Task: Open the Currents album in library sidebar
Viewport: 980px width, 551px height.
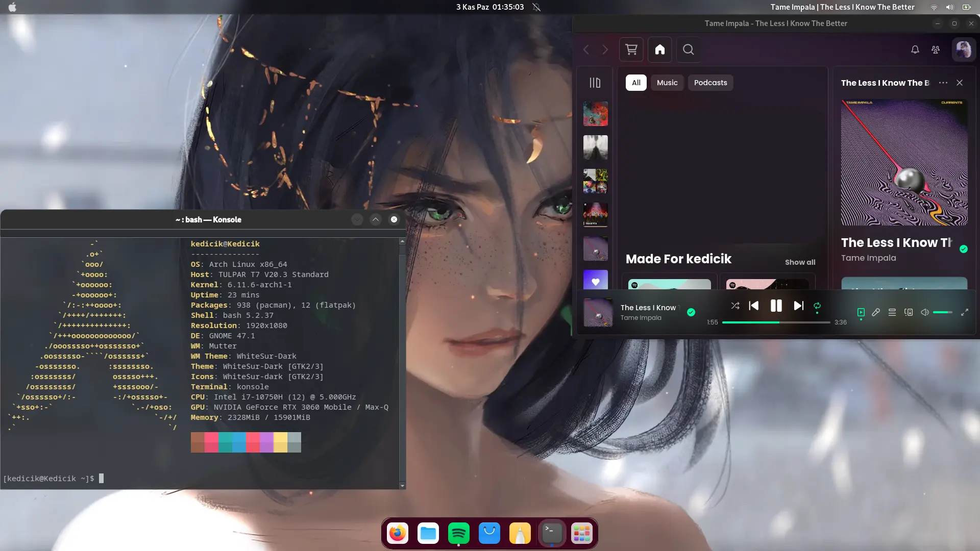Action: click(x=596, y=248)
